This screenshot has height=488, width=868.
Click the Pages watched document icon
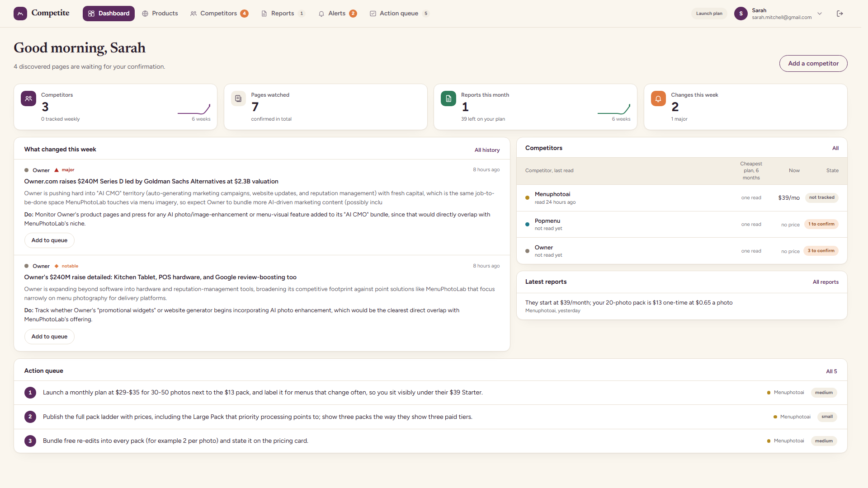coord(238,99)
